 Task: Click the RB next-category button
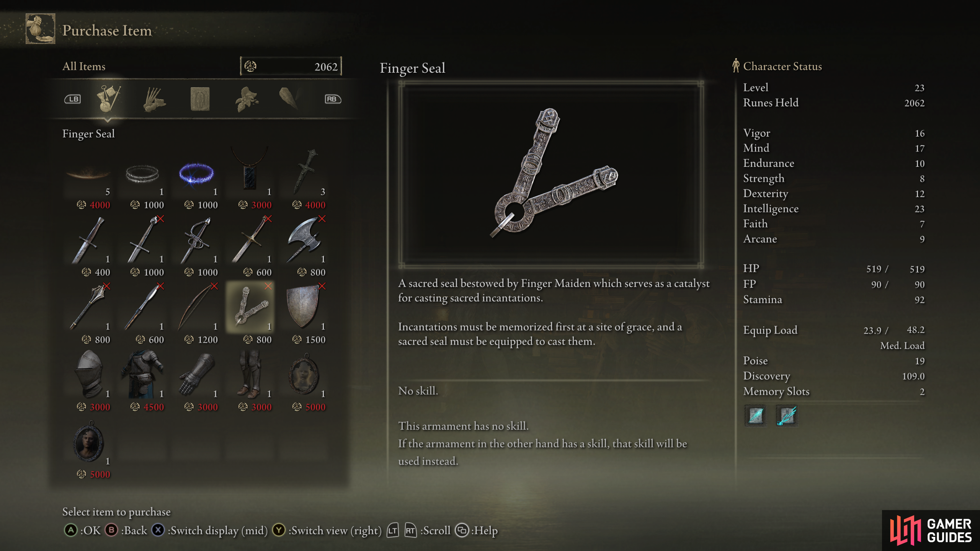click(333, 99)
